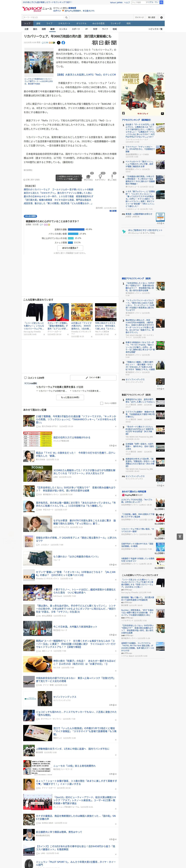This screenshot has height=868, width=186.
Task: Share the article on X
Action: coord(58,43)
